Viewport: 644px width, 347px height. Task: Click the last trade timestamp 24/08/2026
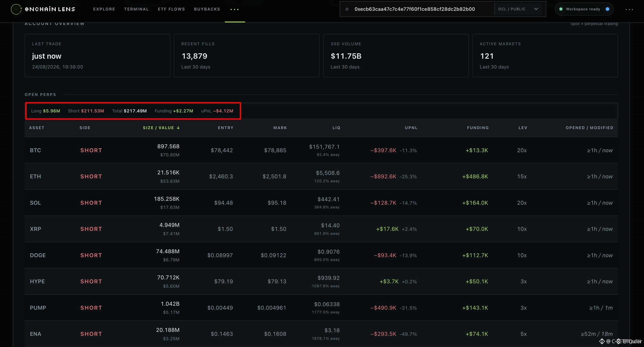58,67
